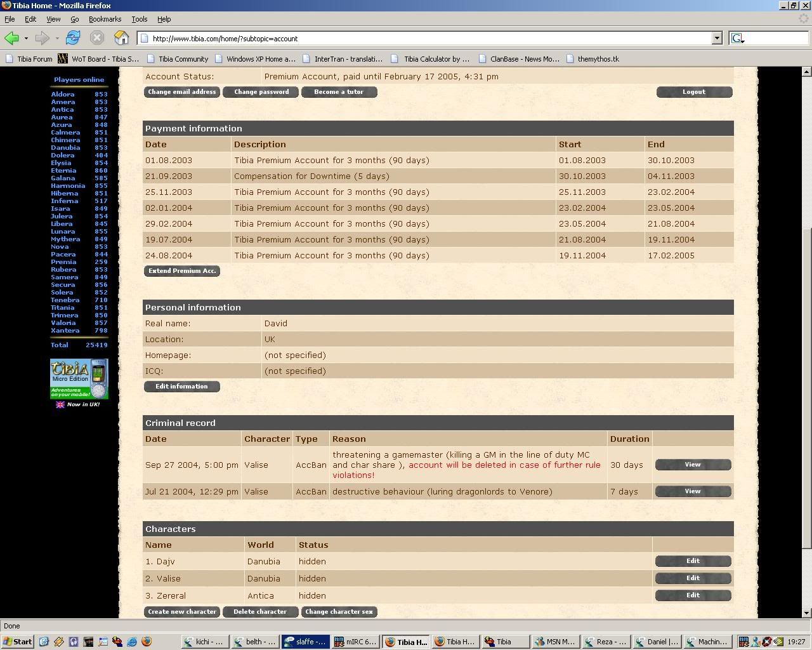Click the mIRC system tray icon
Image resolution: width=812 pixels, height=650 pixels.
pyautogui.click(x=743, y=642)
